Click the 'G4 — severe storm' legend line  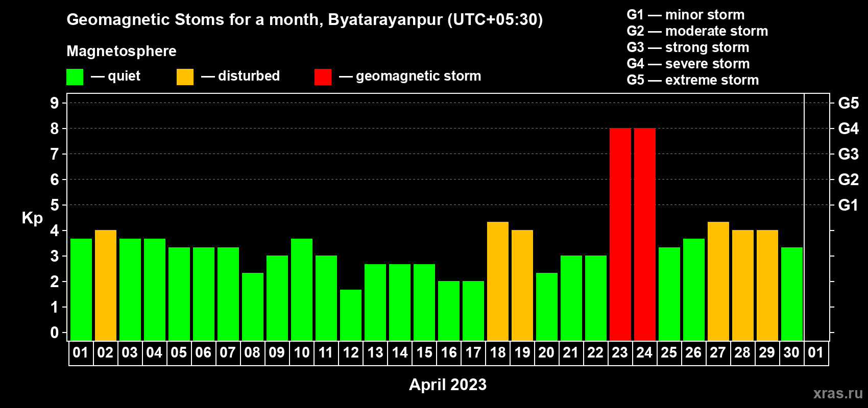pyautogui.click(x=688, y=64)
